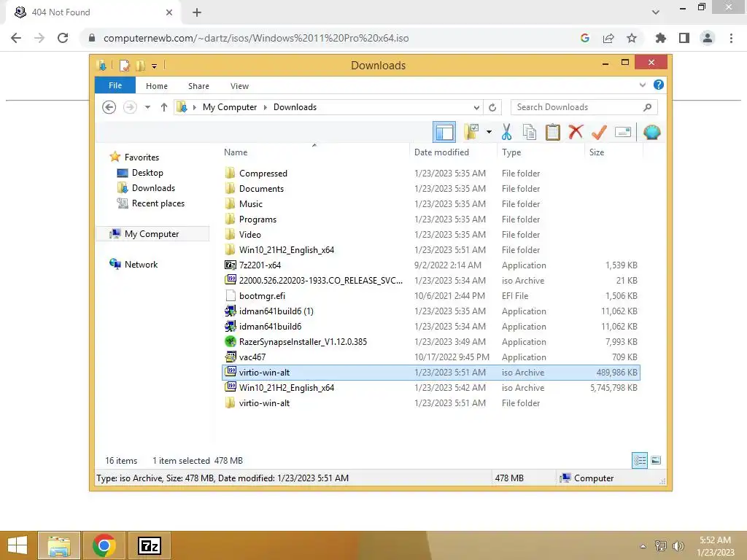
Task: Bookmark this page with the star icon
Action: point(631,38)
